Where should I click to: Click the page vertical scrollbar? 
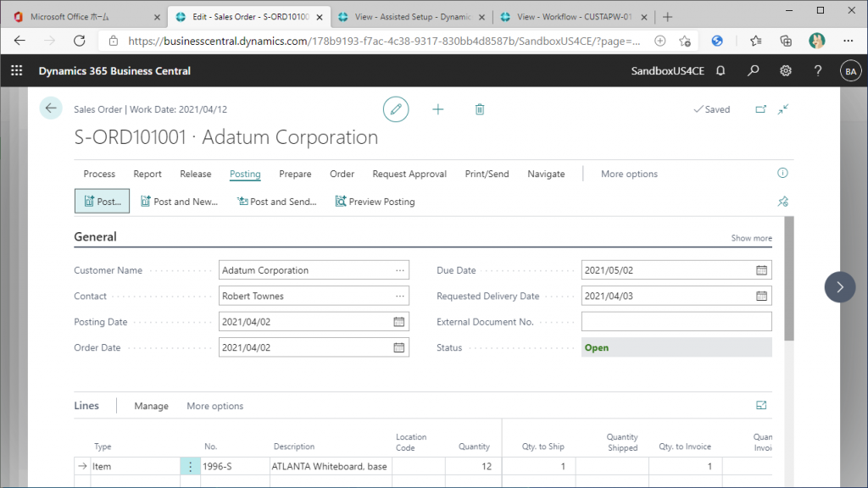tap(789, 278)
